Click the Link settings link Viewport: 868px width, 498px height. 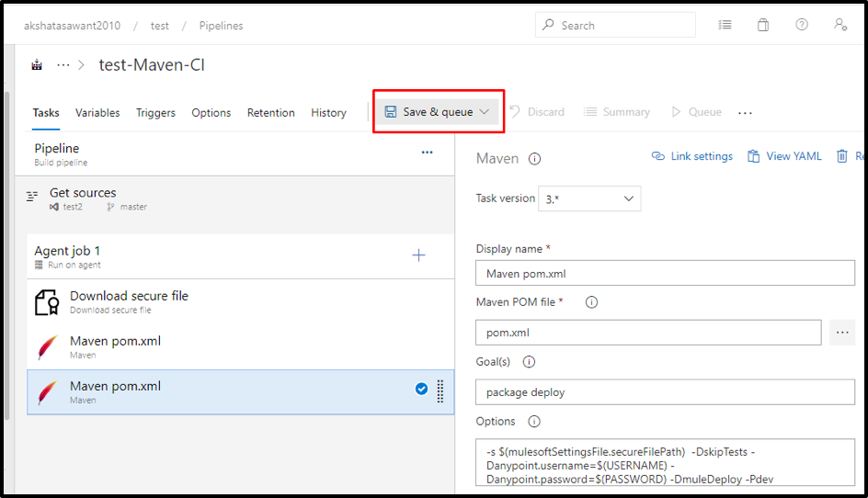pyautogui.click(x=691, y=157)
